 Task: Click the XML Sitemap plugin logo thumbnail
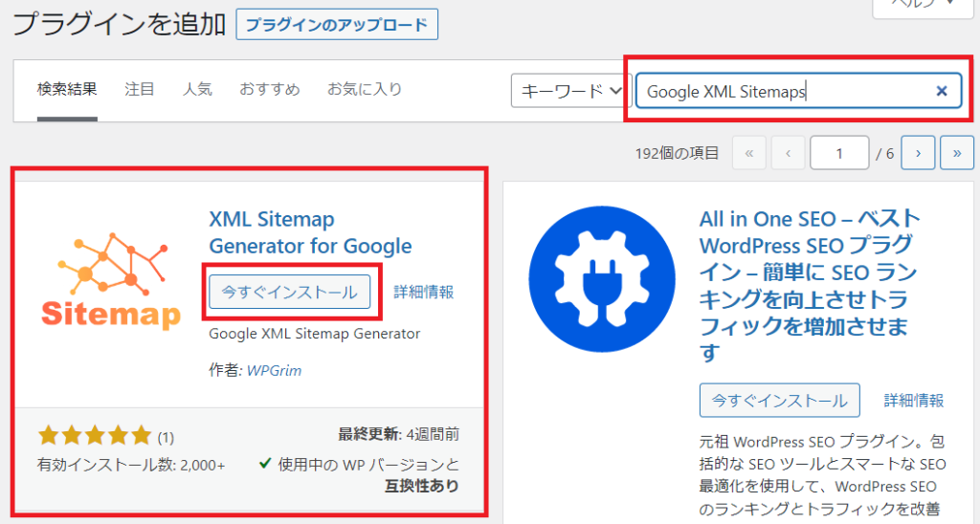pos(111,280)
